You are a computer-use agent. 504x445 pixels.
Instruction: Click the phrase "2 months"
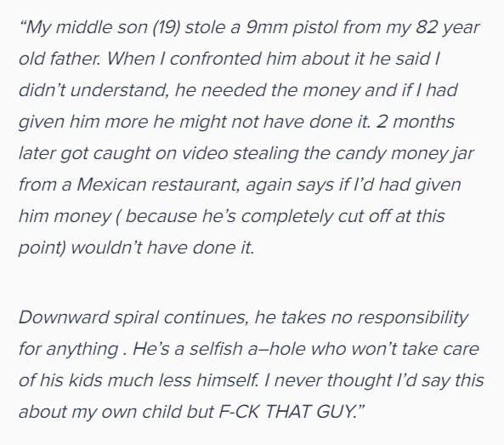416,122
